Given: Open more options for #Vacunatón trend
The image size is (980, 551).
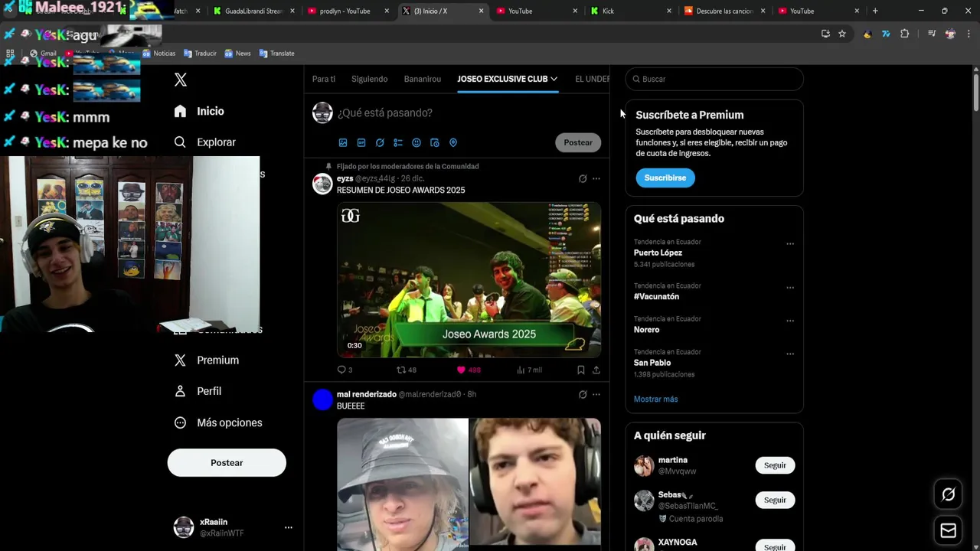Looking at the screenshot, I should point(790,288).
